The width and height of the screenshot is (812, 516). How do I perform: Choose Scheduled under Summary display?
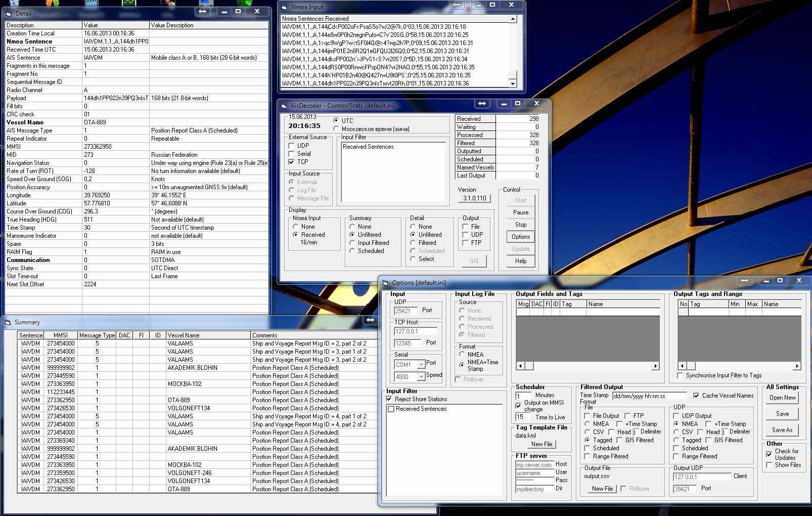point(352,251)
